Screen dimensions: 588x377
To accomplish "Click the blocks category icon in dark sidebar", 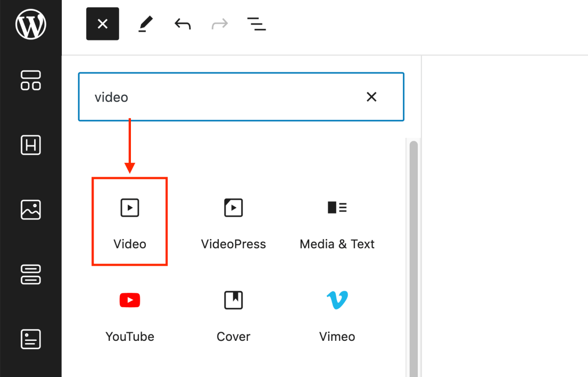I will point(30,81).
